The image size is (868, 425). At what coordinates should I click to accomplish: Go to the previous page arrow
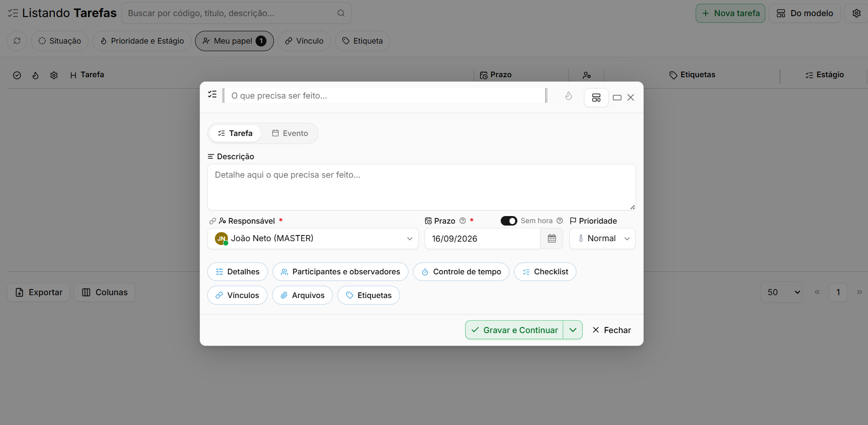coord(817,292)
